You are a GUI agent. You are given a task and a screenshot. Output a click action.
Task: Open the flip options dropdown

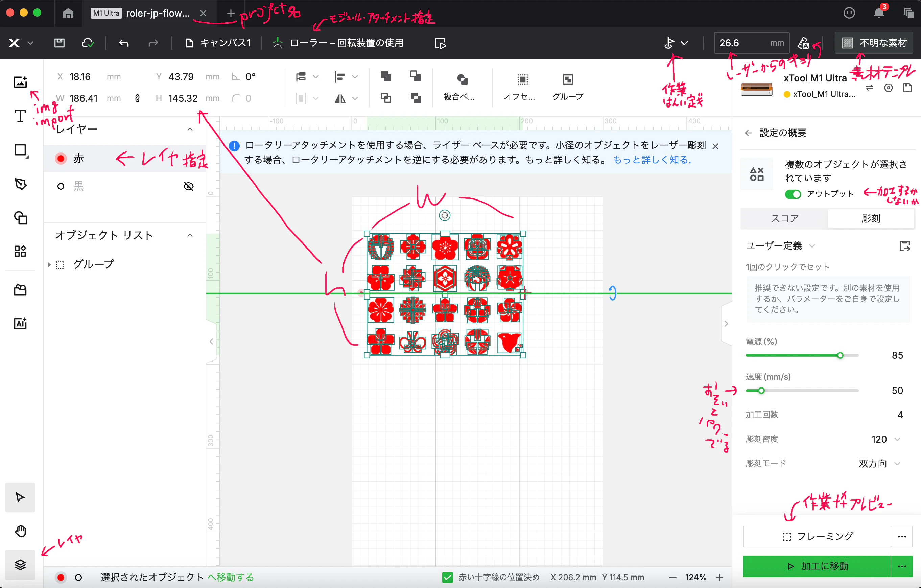tap(346, 98)
